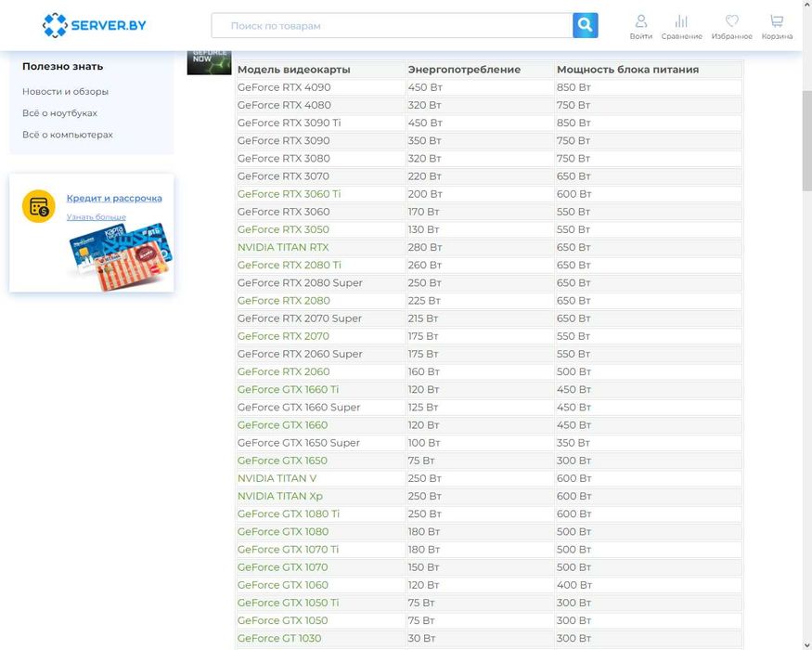
Task: Select the GeForce RTX 4080 cell
Action: 320,105
